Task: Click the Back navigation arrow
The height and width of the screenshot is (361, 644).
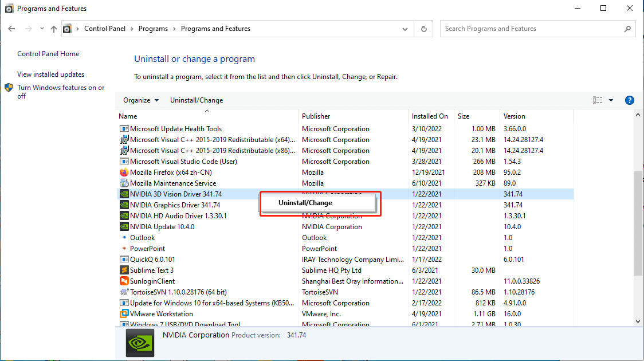Action: [x=11, y=29]
